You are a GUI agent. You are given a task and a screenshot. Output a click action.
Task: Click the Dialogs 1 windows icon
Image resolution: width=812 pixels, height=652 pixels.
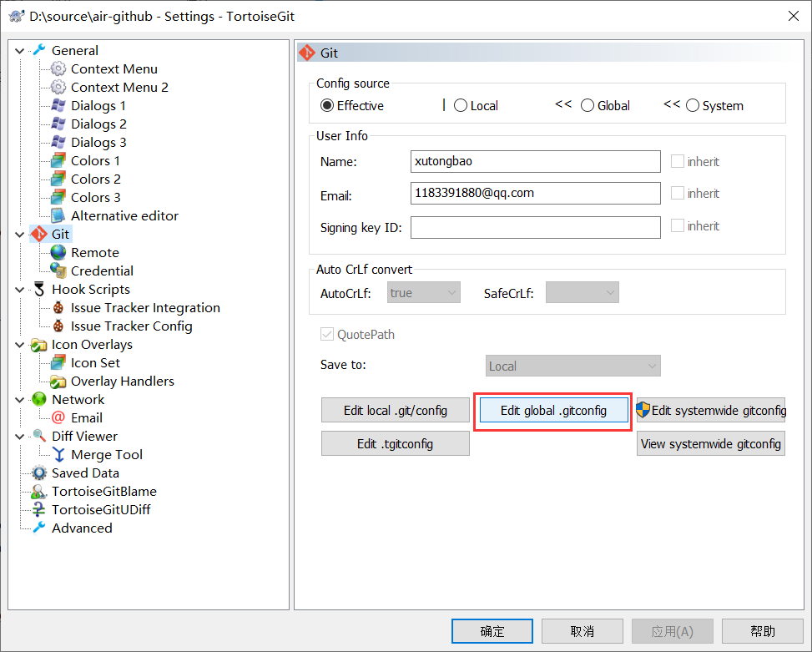click(x=58, y=106)
